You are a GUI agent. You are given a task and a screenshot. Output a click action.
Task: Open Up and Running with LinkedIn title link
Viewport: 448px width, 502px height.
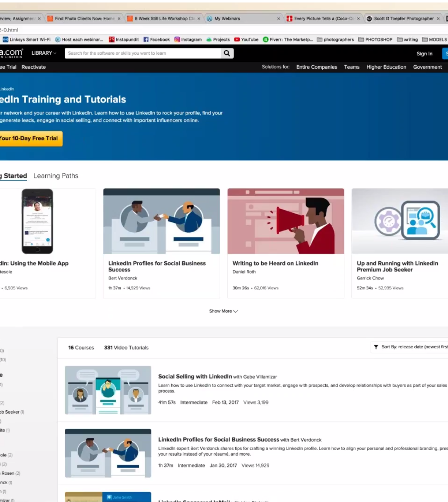(x=397, y=266)
